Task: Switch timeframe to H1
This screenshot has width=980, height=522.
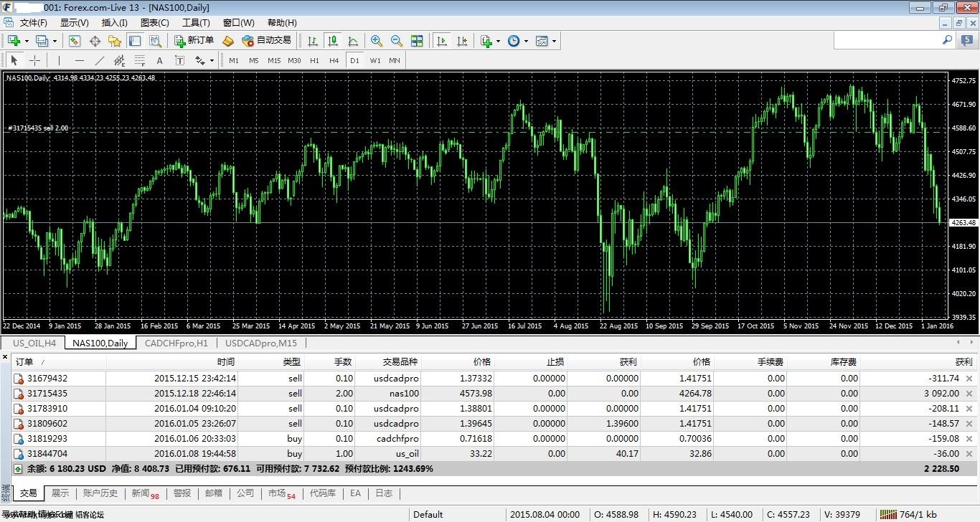Action: tap(314, 60)
